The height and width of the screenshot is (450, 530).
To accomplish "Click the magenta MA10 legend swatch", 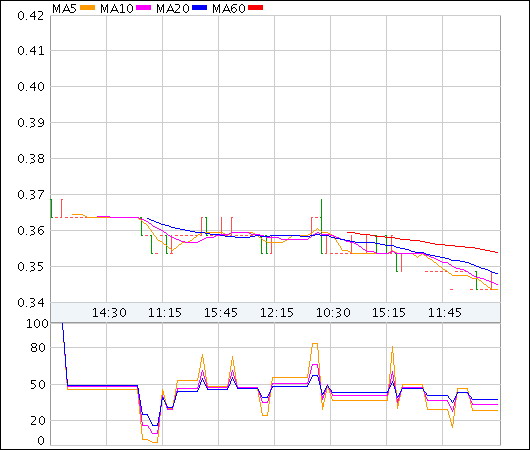I will 143,8.
